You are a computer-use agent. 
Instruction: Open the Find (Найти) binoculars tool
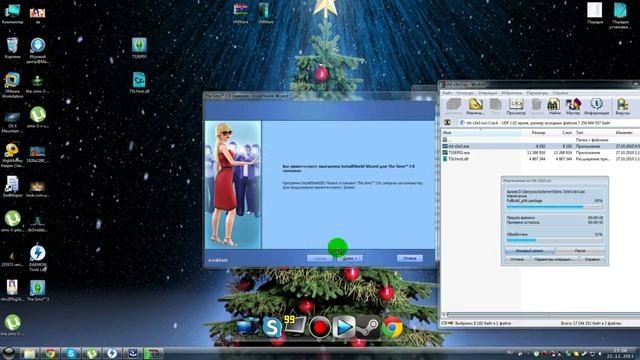click(x=554, y=105)
